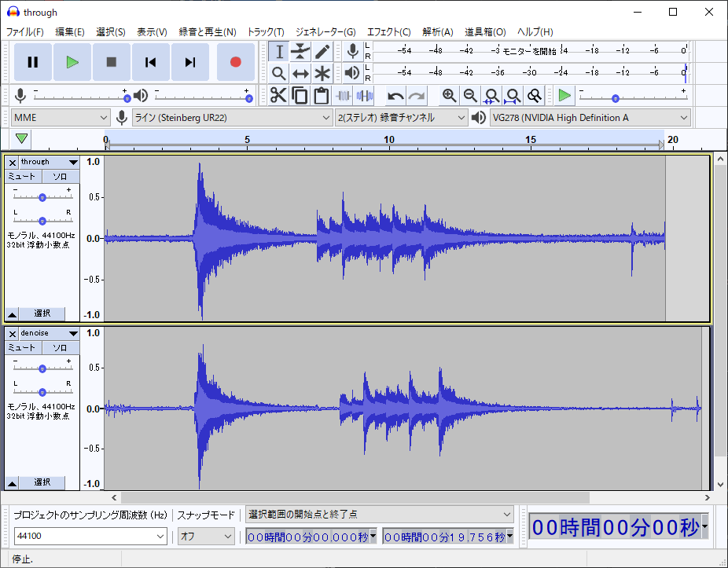Solo the denoise track
This screenshot has width=728, height=568.
pos(61,347)
